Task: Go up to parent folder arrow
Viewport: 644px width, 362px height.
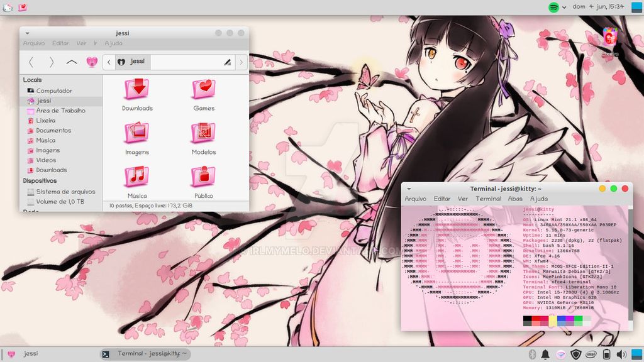Action: [x=72, y=62]
